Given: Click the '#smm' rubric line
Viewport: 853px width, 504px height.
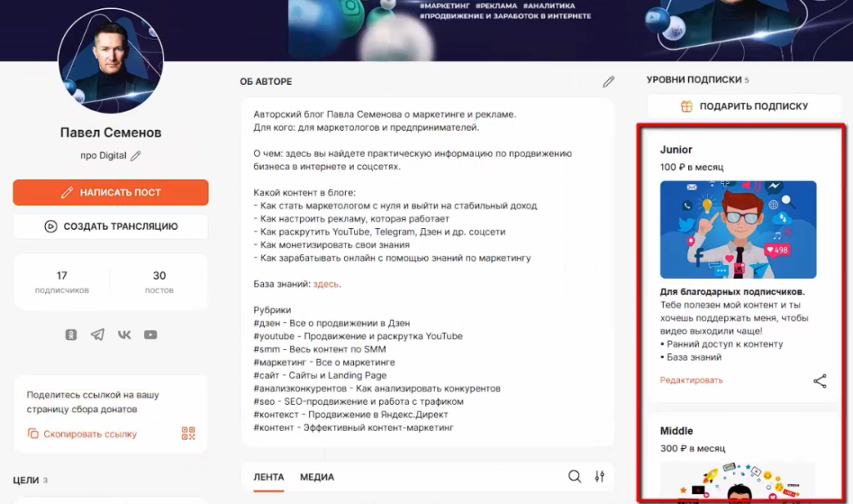Looking at the screenshot, I should [x=320, y=349].
